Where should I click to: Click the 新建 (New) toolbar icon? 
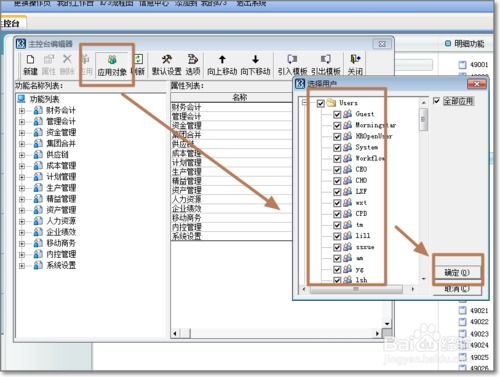click(30, 60)
